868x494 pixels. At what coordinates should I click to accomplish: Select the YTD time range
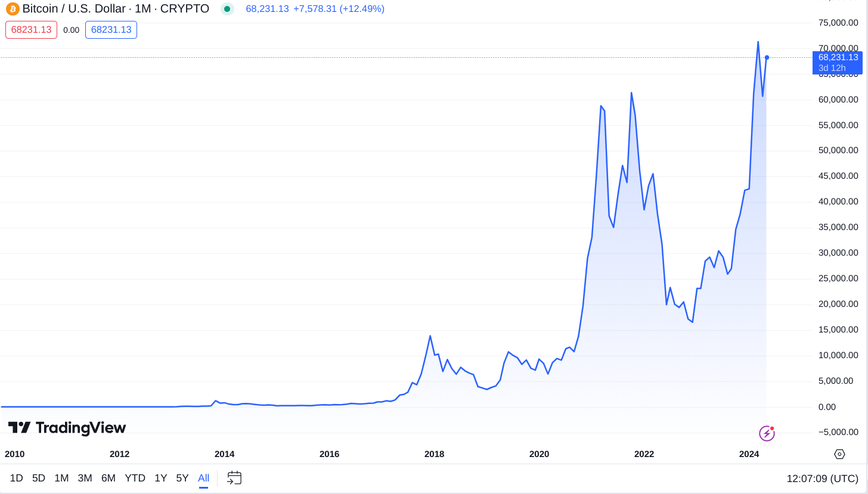click(x=135, y=478)
